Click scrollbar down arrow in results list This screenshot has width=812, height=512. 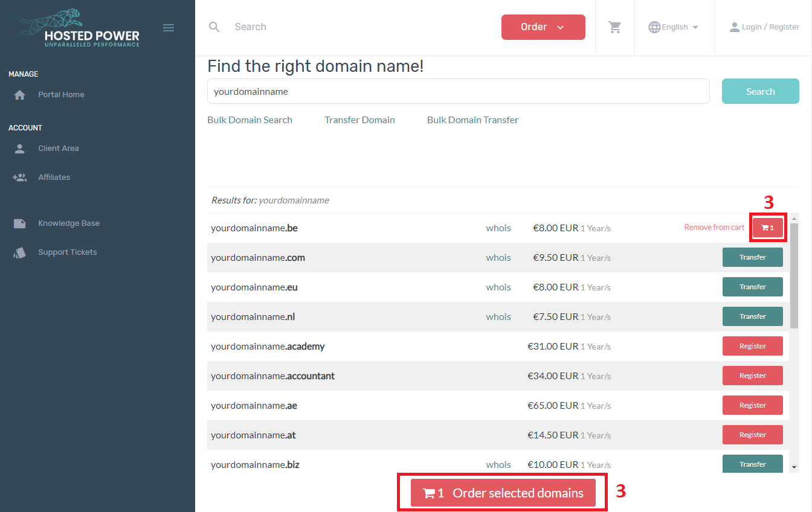click(794, 467)
